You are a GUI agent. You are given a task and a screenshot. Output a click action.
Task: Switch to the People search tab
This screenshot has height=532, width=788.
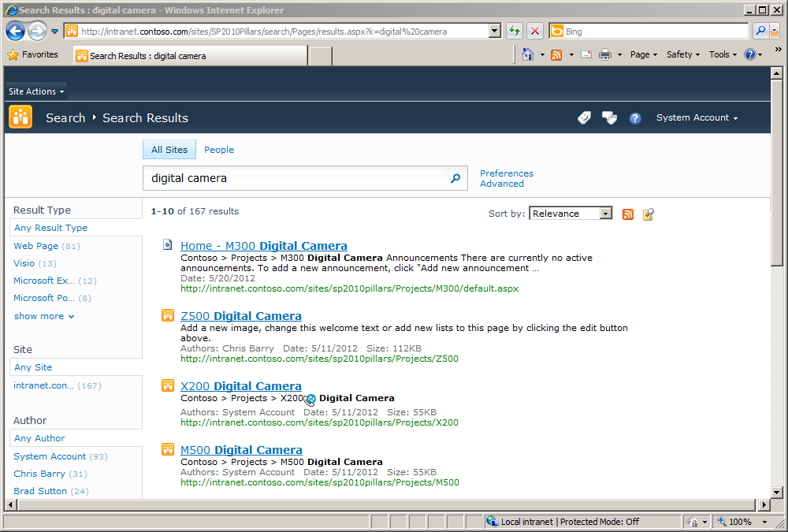pos(219,150)
